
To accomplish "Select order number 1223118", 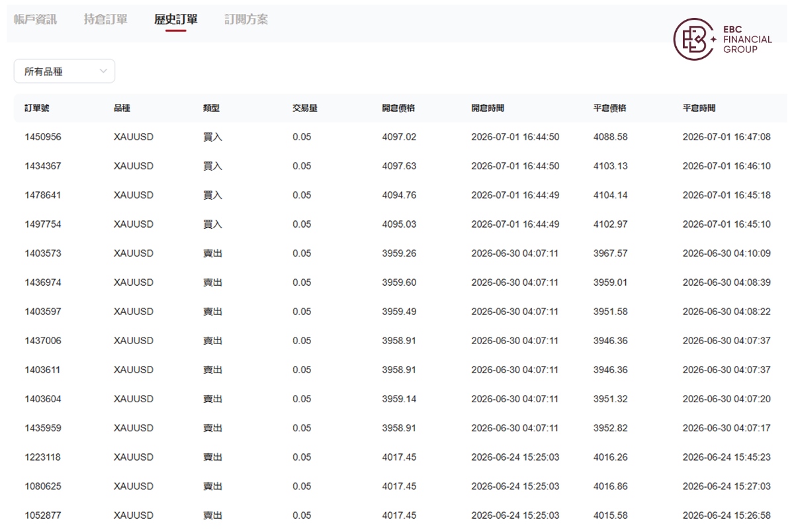I will [x=43, y=457].
